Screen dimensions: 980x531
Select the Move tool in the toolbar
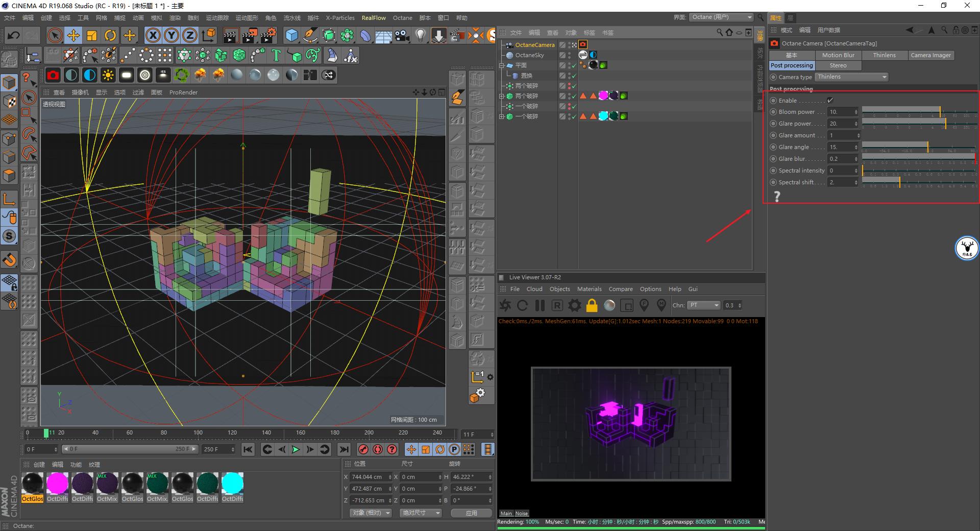click(x=73, y=35)
